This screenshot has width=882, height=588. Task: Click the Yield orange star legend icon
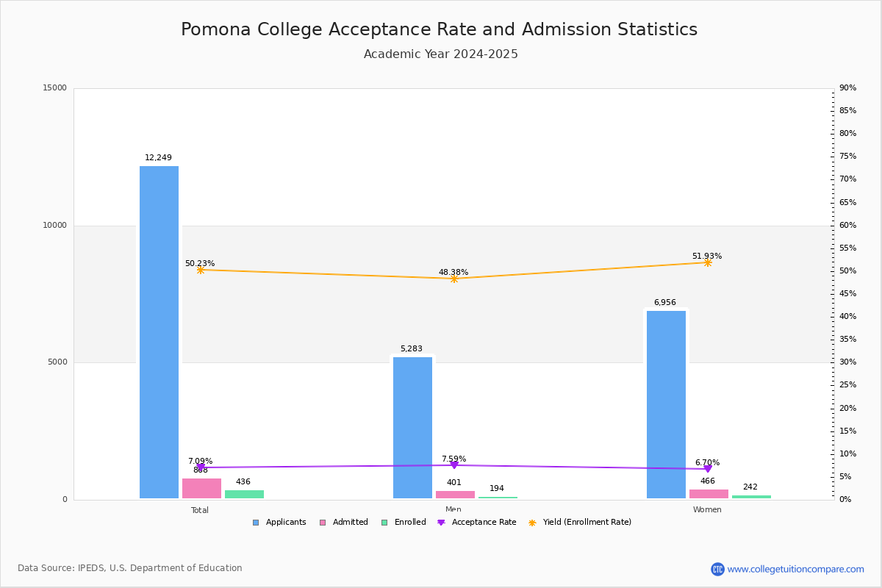pos(532,523)
